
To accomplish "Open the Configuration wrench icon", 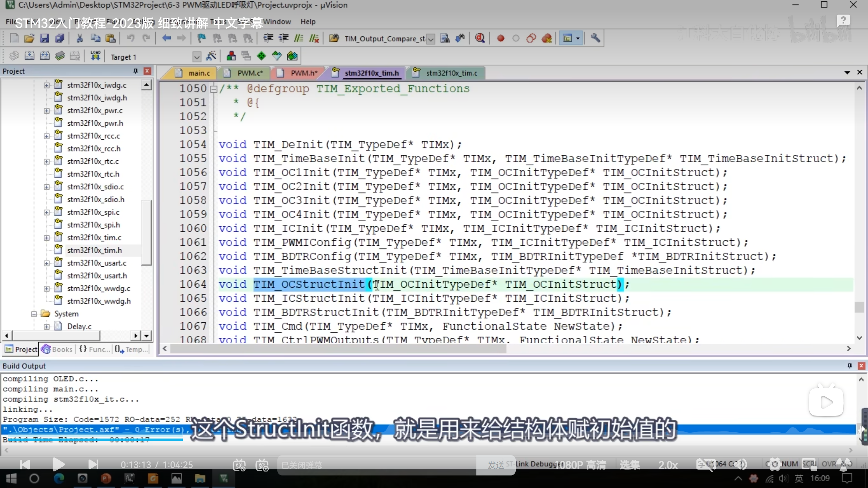I will pos(595,38).
